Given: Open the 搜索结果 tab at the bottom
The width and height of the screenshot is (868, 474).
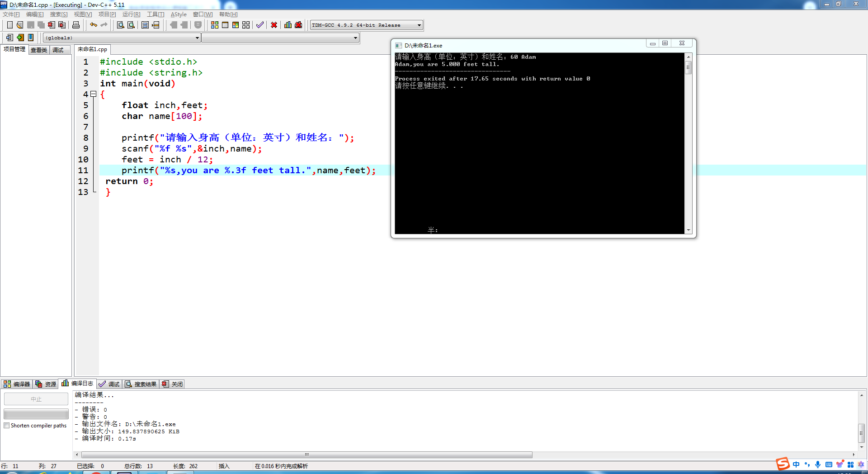Looking at the screenshot, I should [x=141, y=384].
